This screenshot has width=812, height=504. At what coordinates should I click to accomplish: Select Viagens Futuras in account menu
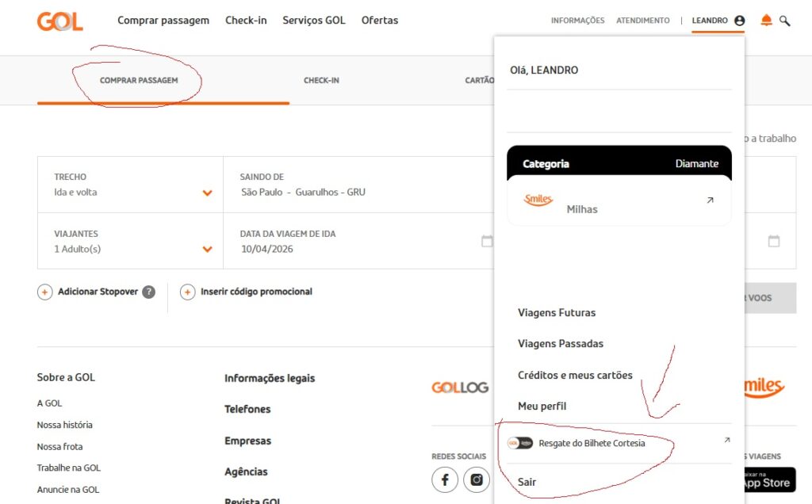coord(557,312)
